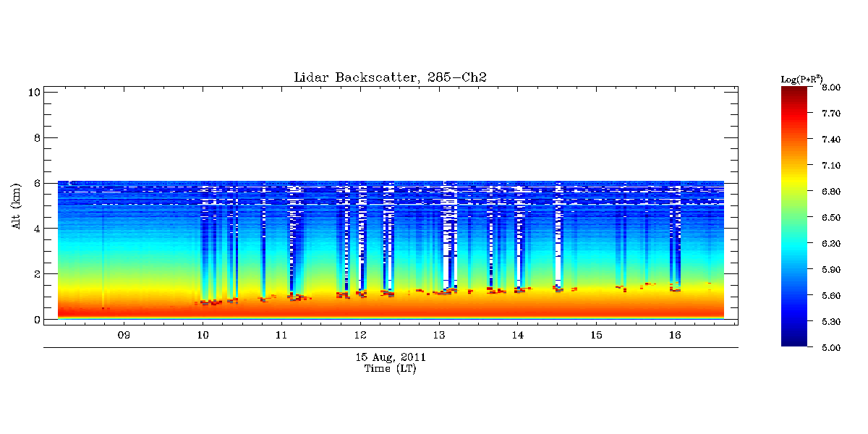This screenshot has height=434, width=868.
Task: Click the altitude tick label 8
Action: pyautogui.click(x=36, y=137)
